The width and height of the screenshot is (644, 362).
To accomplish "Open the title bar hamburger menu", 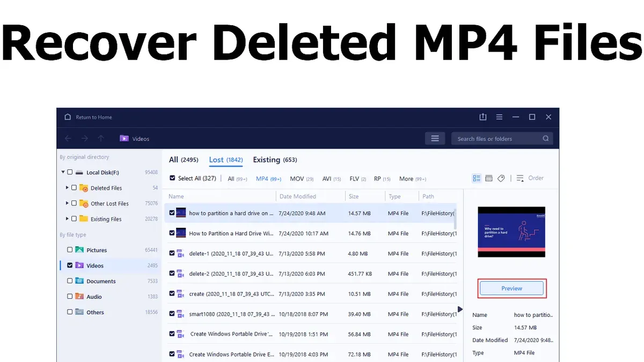I will pyautogui.click(x=499, y=117).
